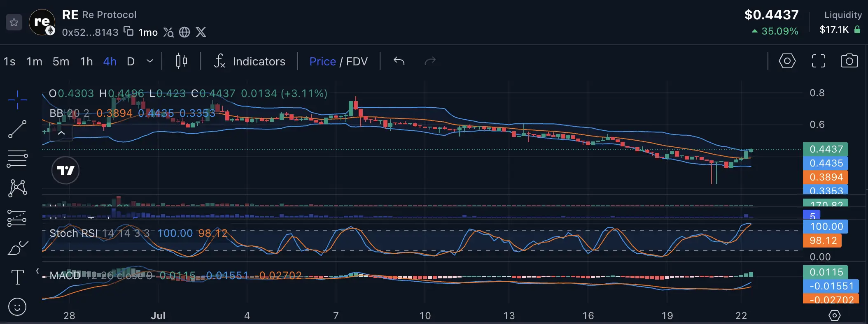Open the candlestick chart type selector
This screenshot has height=324, width=868.
(181, 61)
